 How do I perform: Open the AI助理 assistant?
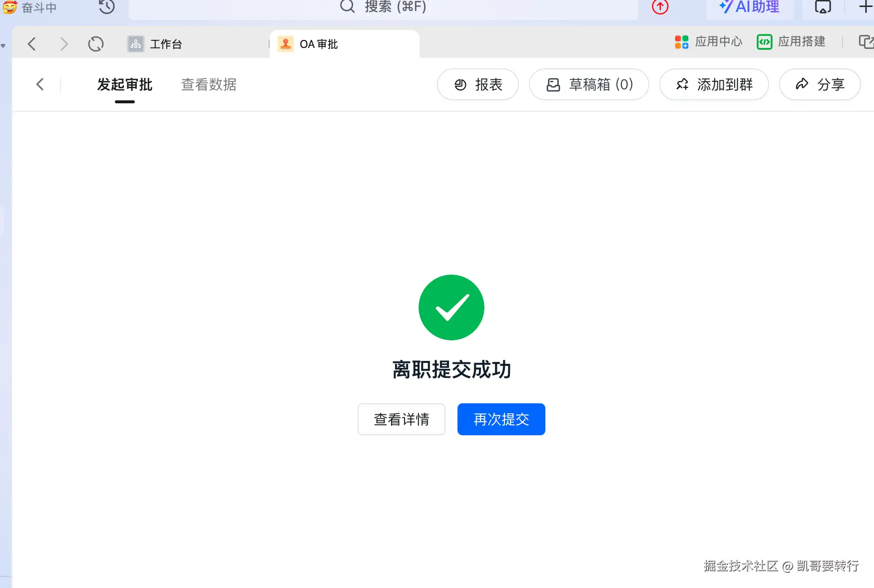[x=749, y=7]
